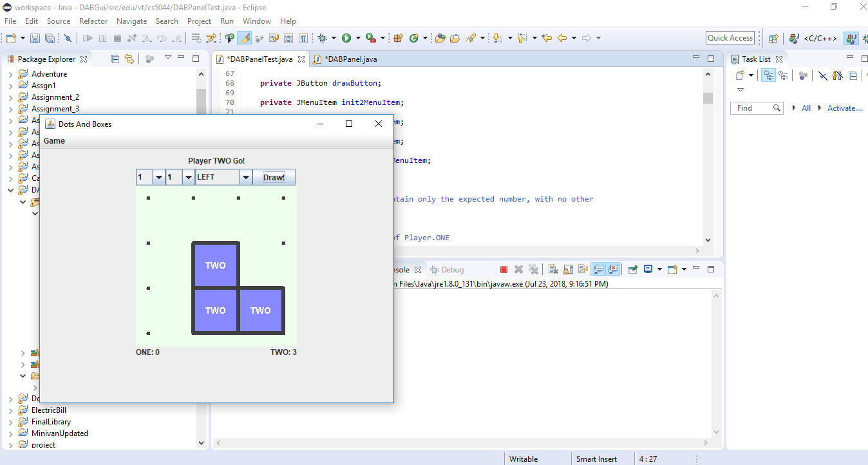
Task: Toggle Link with Editor in Package Explorer
Action: [129, 59]
